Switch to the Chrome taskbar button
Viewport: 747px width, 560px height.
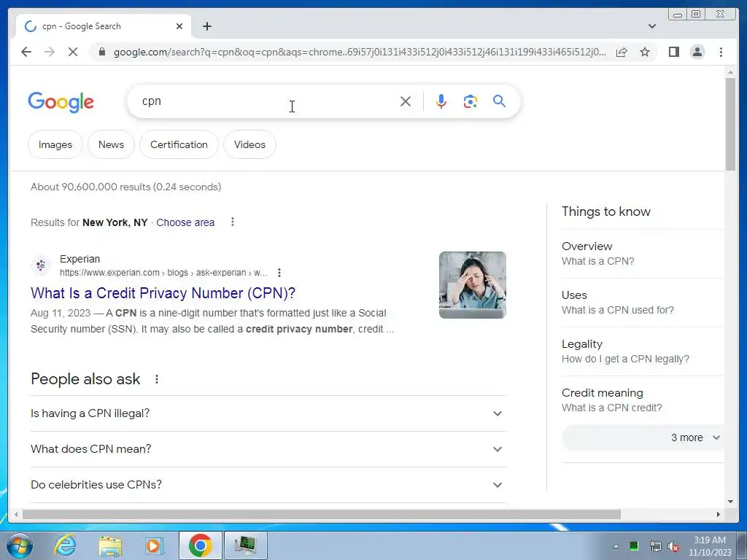click(x=200, y=545)
